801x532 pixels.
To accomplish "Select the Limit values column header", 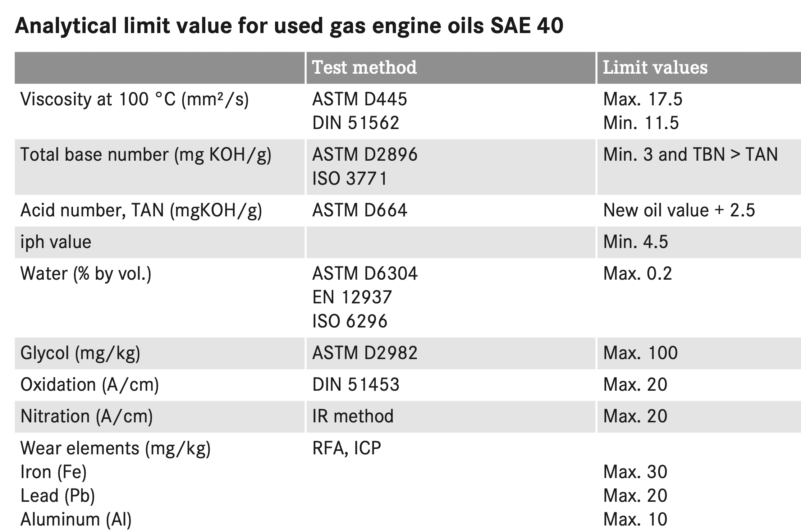I will pos(655,68).
